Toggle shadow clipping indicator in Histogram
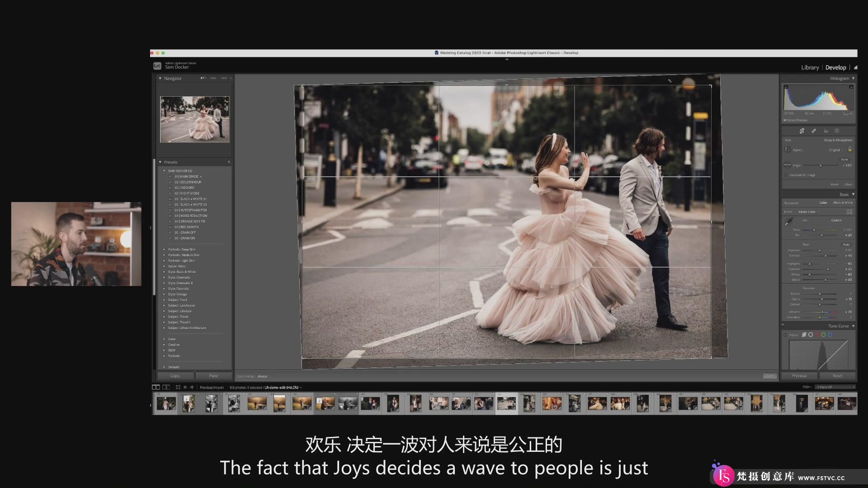Image resolution: width=868 pixels, height=488 pixels. point(786,87)
